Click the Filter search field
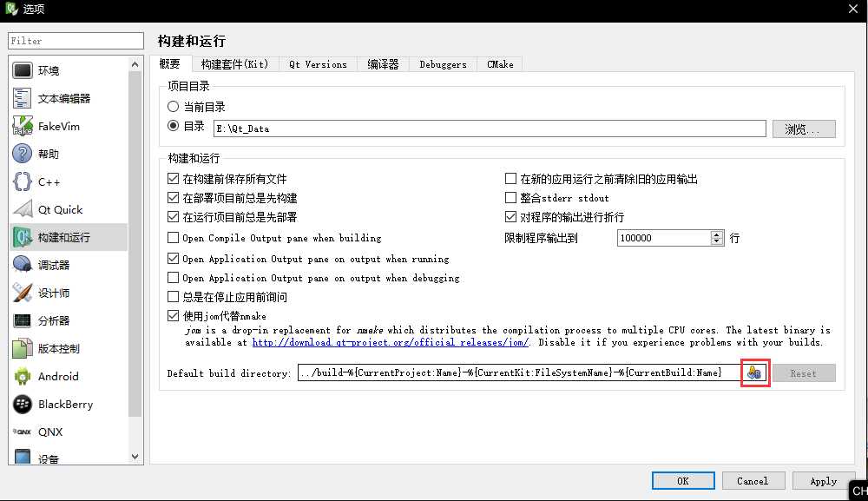 pyautogui.click(x=76, y=41)
